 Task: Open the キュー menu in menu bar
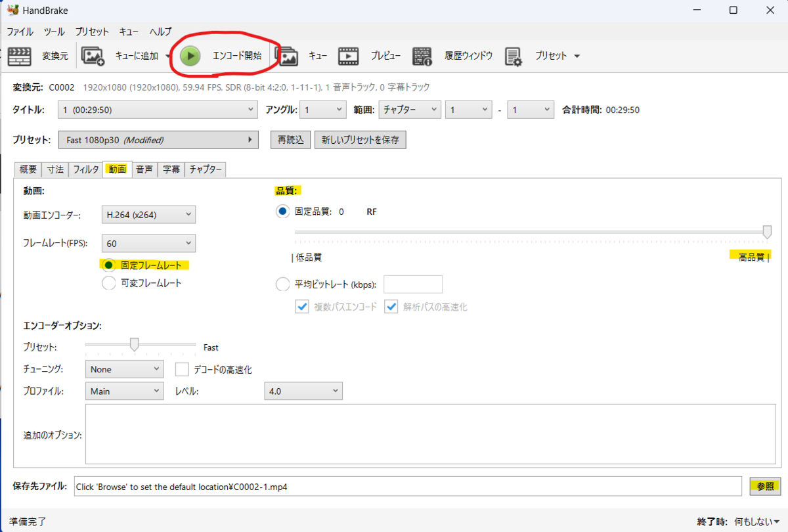(129, 32)
